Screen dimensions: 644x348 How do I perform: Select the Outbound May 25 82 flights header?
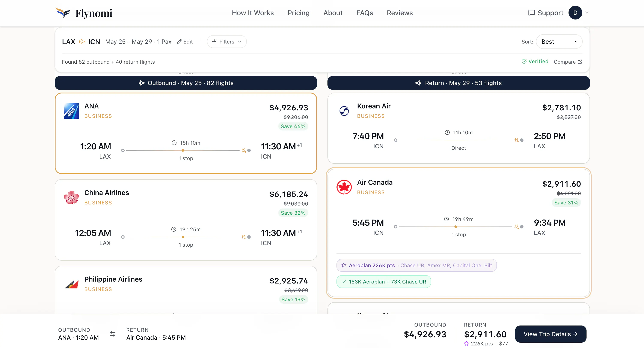coord(186,83)
